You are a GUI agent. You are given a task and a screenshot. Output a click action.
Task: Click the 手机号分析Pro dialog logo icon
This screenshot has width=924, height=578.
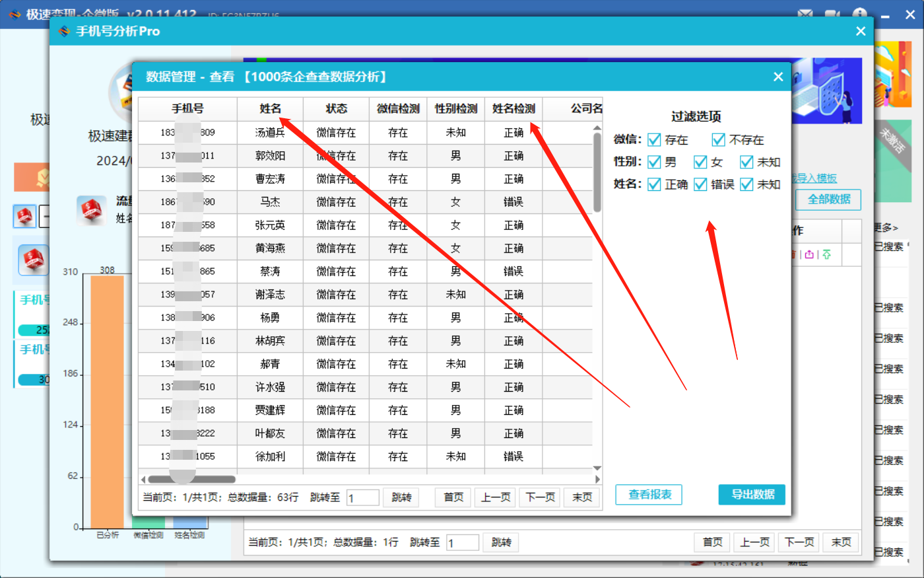[x=64, y=31]
